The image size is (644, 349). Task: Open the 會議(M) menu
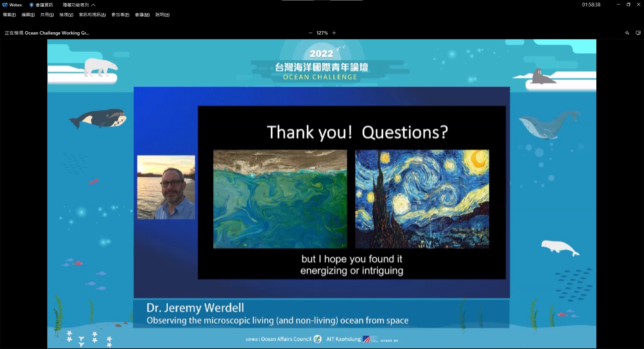click(x=142, y=15)
